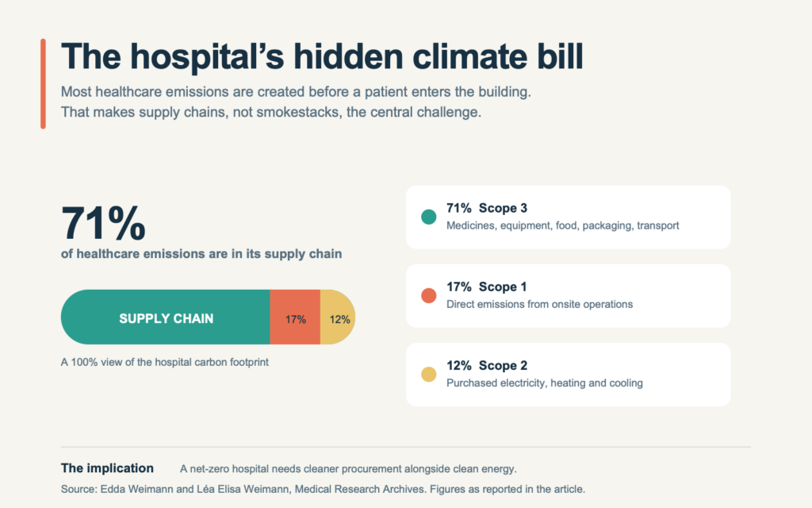Click 'Purchased electricity, heating and cooling' text
This screenshot has width=812, height=508.
(x=545, y=383)
